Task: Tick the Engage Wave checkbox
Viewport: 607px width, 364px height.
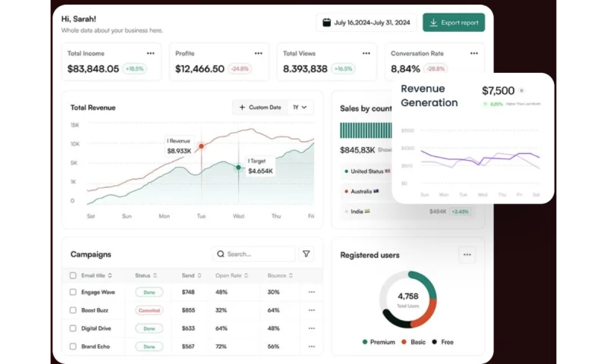Action: click(x=73, y=292)
